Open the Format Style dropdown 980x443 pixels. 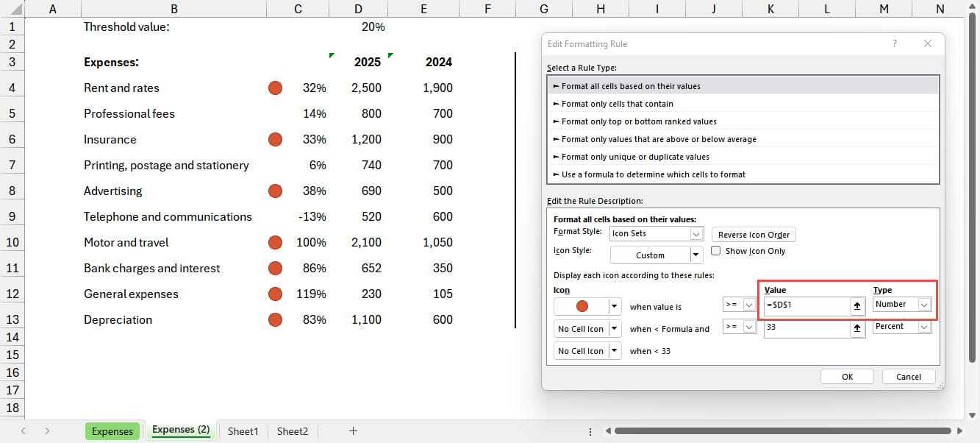[696, 234]
